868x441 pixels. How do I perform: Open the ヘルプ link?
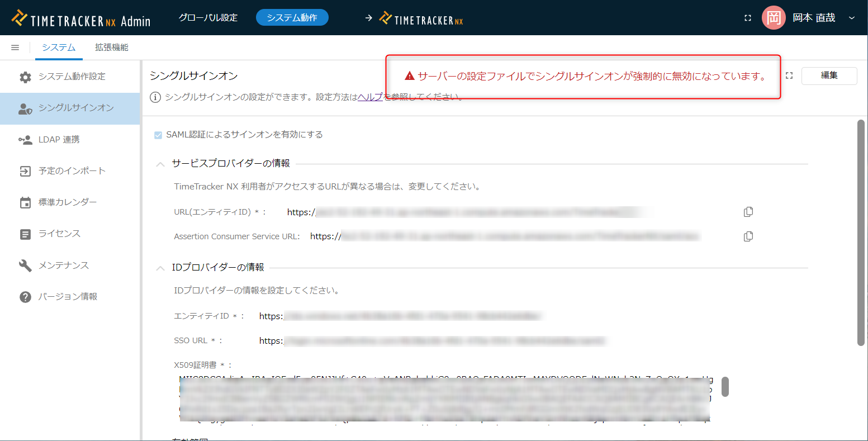click(x=370, y=97)
